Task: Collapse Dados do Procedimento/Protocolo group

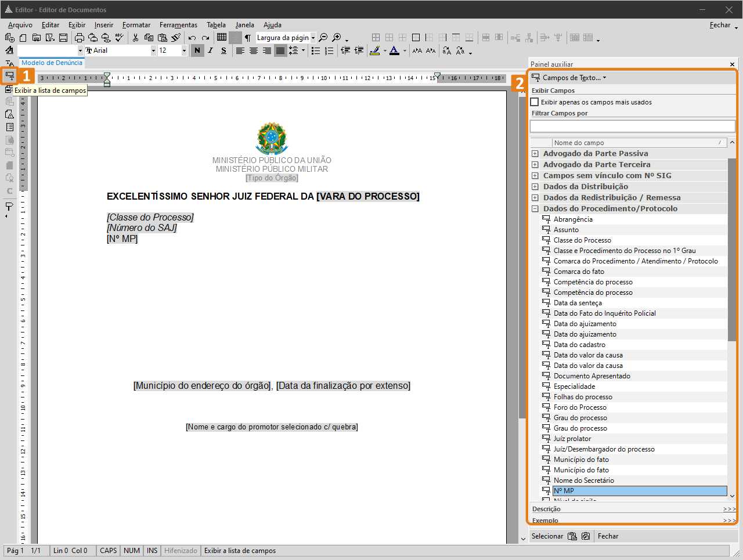Action: tap(535, 209)
